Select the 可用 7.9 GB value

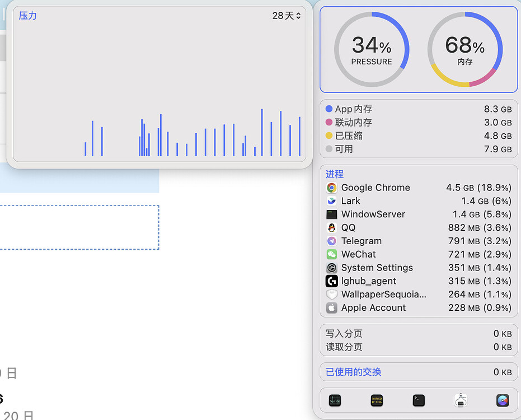(x=497, y=149)
